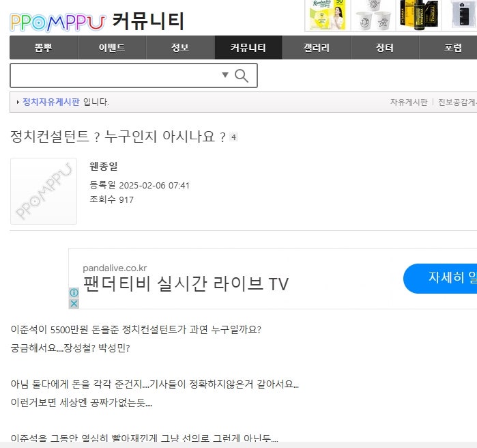Click the ad info icon
This screenshot has height=448, width=477.
tap(74, 293)
